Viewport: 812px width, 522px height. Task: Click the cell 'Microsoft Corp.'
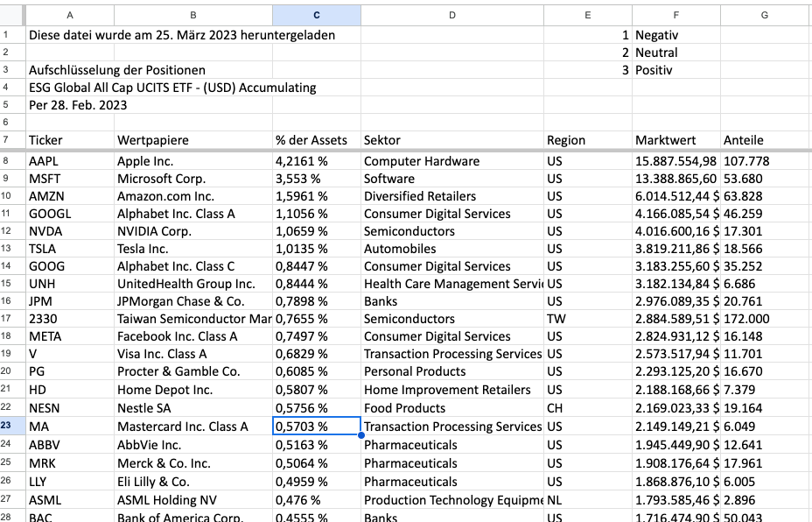[x=193, y=179]
